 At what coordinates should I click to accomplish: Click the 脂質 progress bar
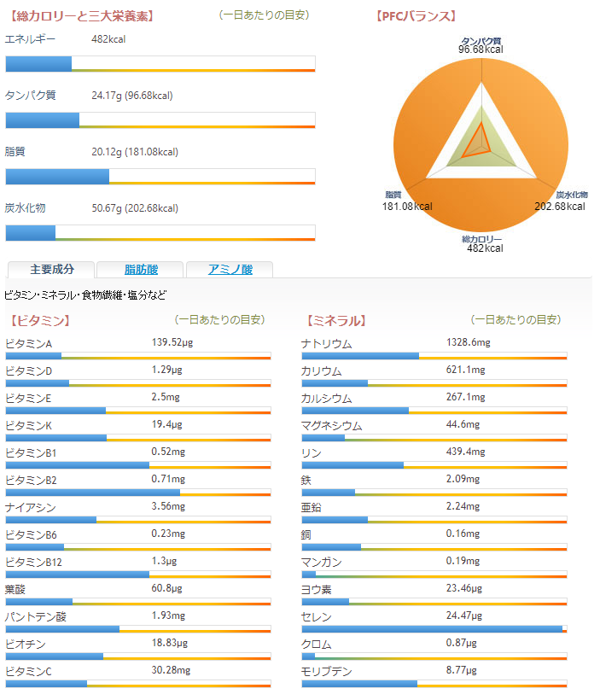tap(160, 177)
